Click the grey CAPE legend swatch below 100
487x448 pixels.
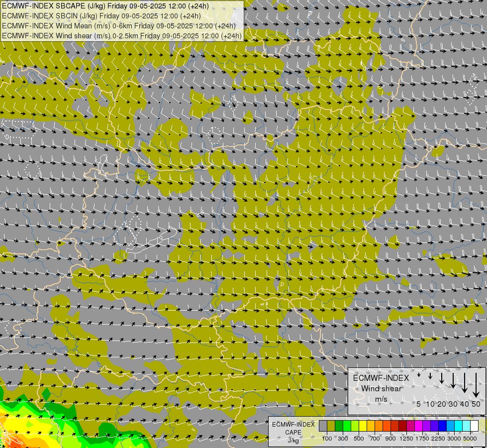(x=323, y=426)
